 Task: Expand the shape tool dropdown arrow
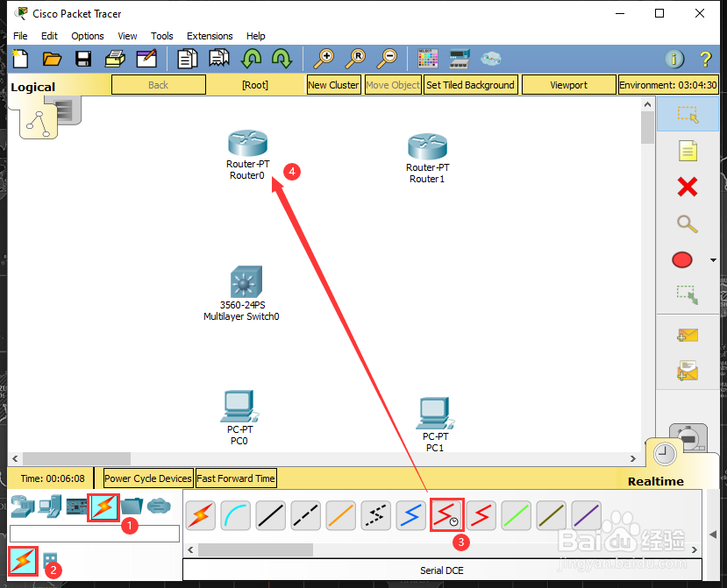click(x=713, y=260)
